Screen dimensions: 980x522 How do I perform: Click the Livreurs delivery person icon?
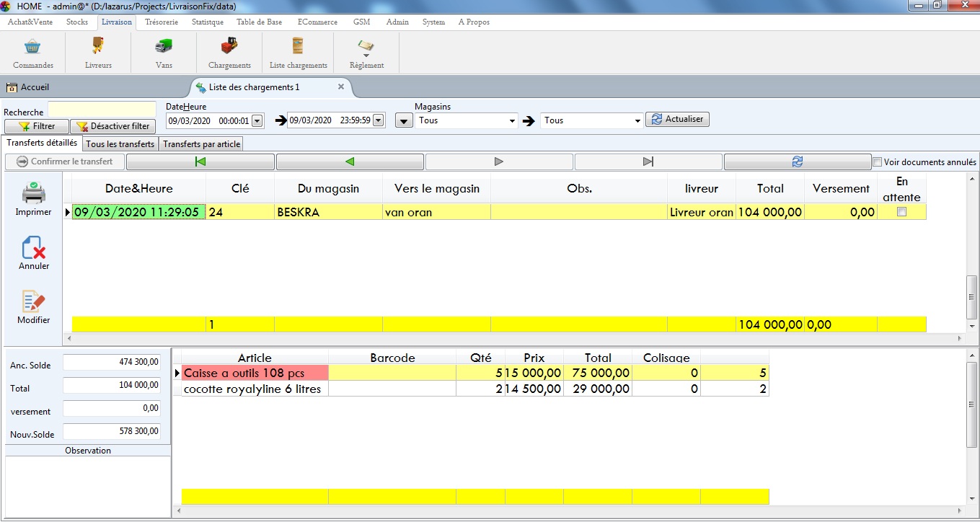coord(98,48)
